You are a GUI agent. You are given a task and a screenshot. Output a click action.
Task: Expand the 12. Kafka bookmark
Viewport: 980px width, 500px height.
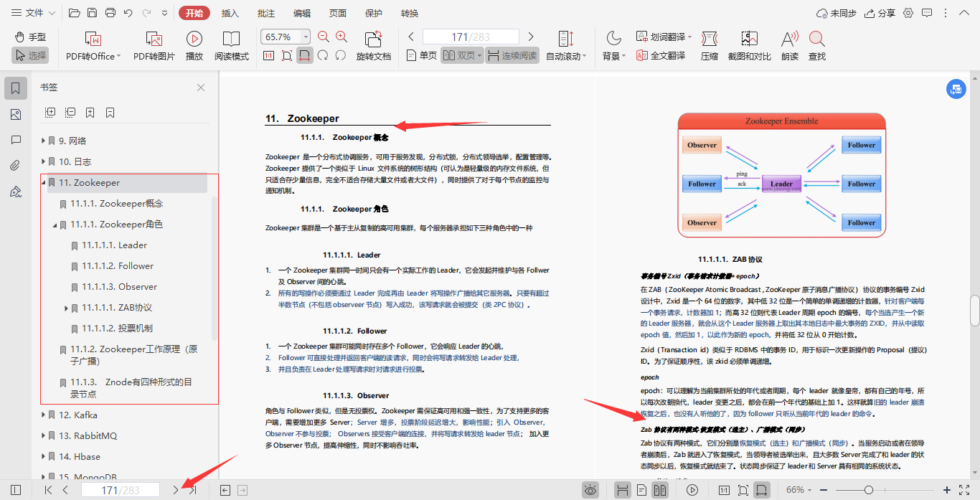[x=42, y=415]
